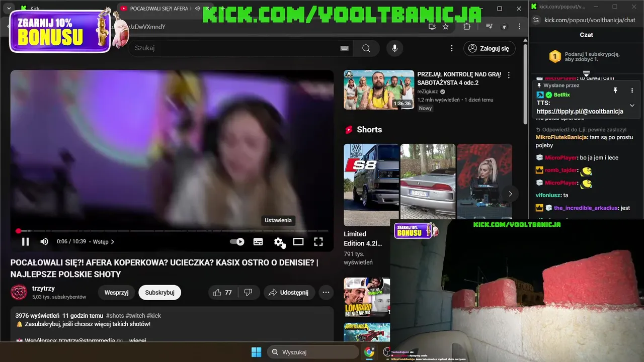Expand the pinned BotRix message chevron
This screenshot has height=362, width=644.
(x=632, y=106)
